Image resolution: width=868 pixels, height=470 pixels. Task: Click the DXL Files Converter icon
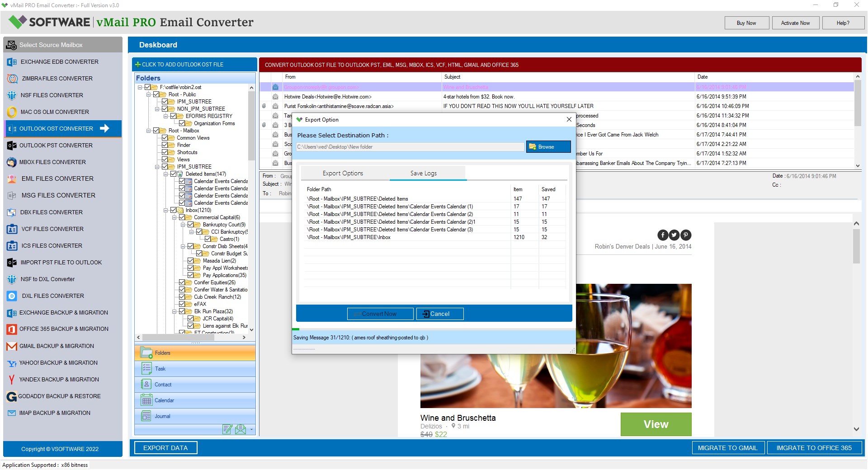[x=12, y=296]
